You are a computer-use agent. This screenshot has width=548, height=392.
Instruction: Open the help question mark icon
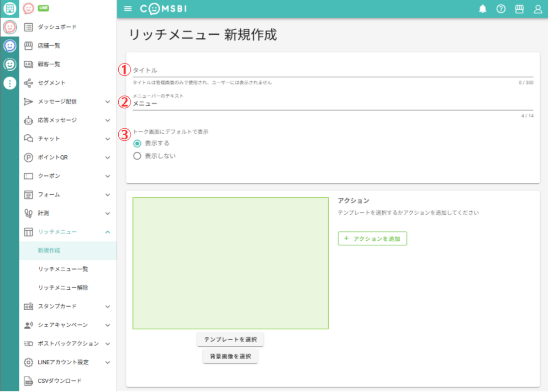501,9
